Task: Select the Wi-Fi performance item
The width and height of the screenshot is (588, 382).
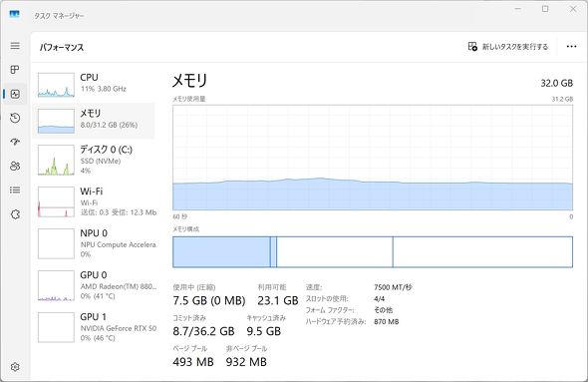Action: [x=94, y=201]
